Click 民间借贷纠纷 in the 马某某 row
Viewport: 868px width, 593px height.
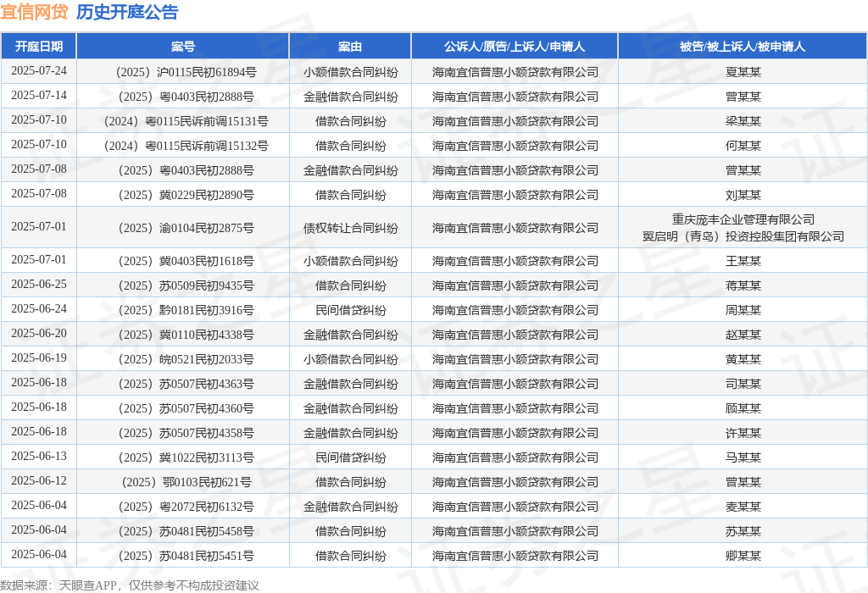[350, 457]
